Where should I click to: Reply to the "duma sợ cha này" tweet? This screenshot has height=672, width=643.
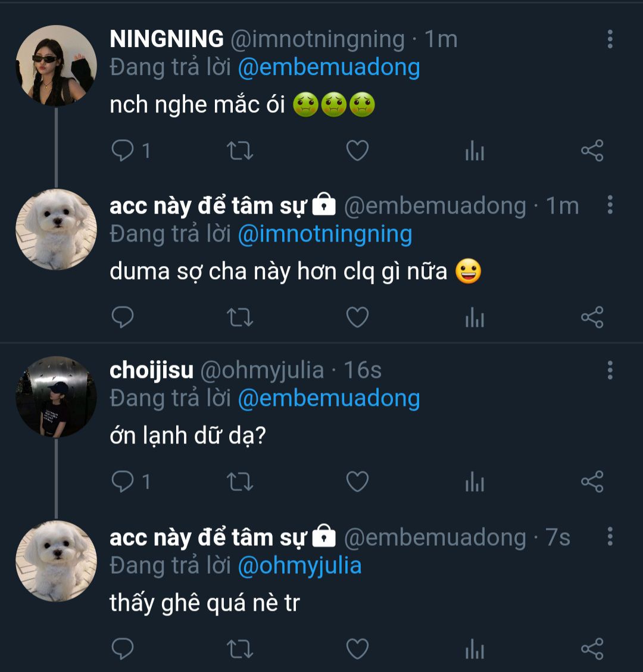tap(123, 317)
